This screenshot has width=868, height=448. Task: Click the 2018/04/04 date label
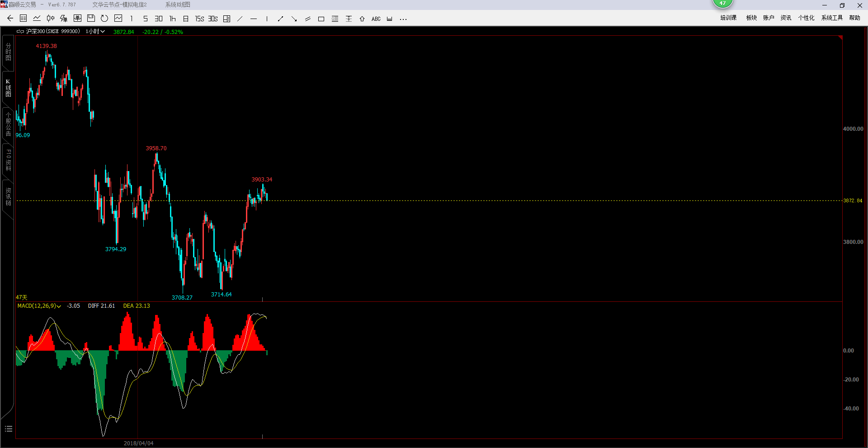click(x=139, y=443)
